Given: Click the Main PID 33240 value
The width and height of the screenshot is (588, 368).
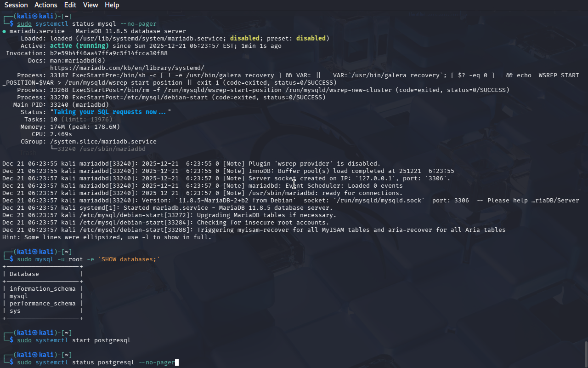Looking at the screenshot, I should (x=61, y=105).
